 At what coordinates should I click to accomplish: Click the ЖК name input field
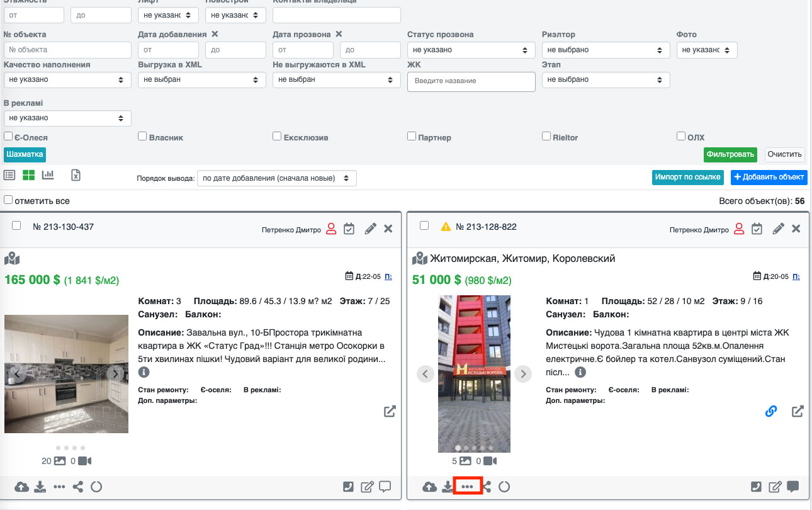(471, 81)
